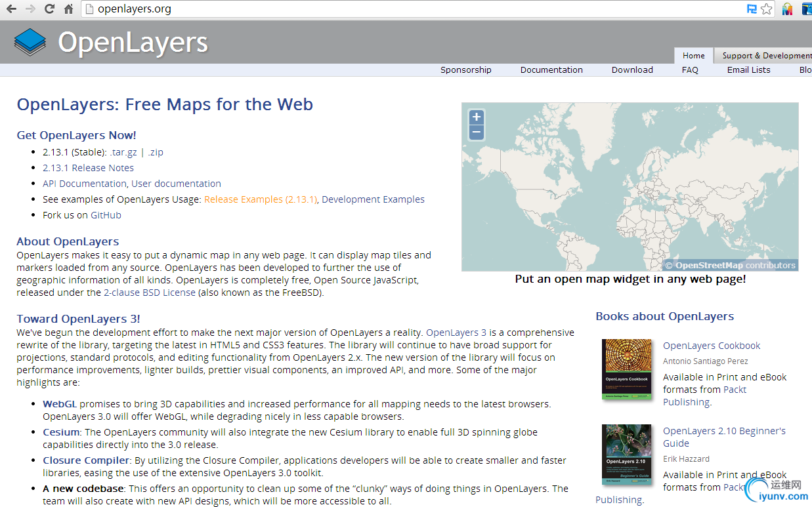Click 'Books about OpenLayers' heading
812x507 pixels.
point(665,316)
